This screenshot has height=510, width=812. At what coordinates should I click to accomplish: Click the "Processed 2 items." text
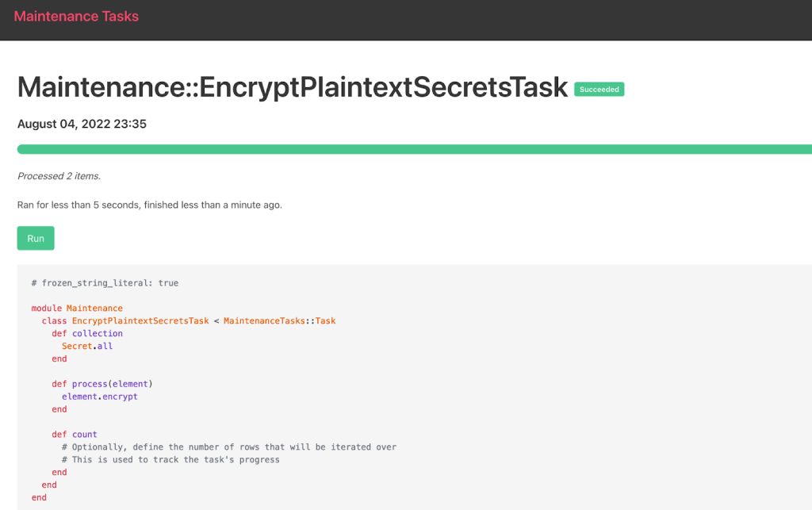coord(59,176)
